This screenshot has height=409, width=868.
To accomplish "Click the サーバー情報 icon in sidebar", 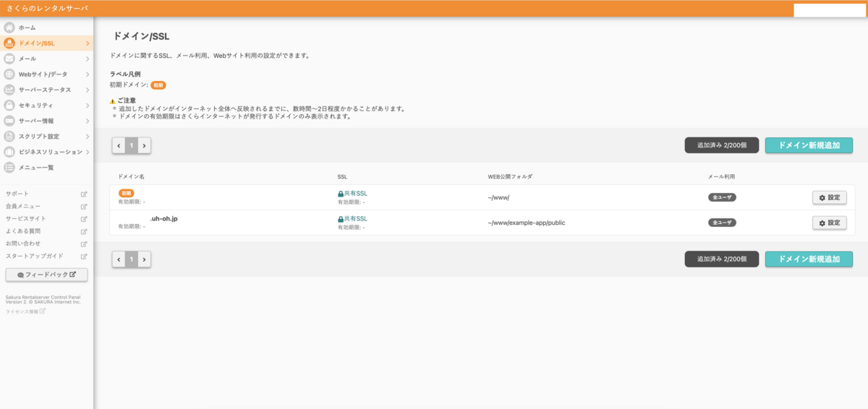I will [x=9, y=121].
